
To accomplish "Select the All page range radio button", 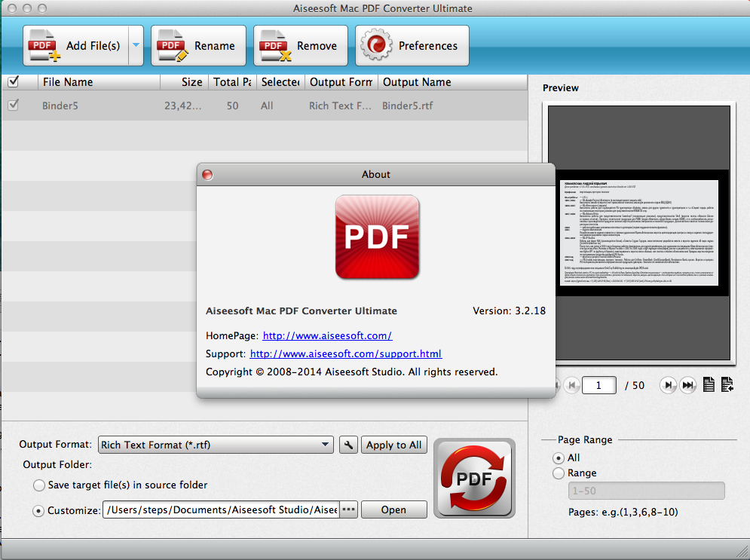I will pyautogui.click(x=559, y=458).
